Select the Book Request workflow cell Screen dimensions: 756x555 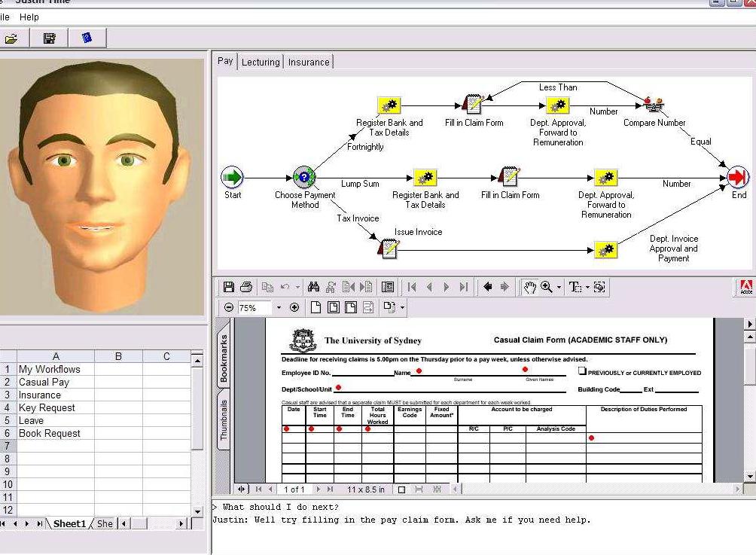coord(56,433)
